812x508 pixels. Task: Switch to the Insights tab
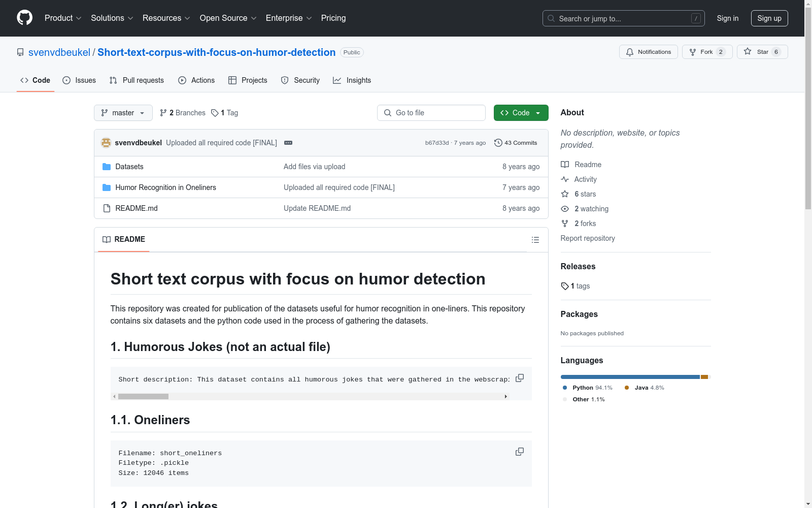tap(352, 80)
